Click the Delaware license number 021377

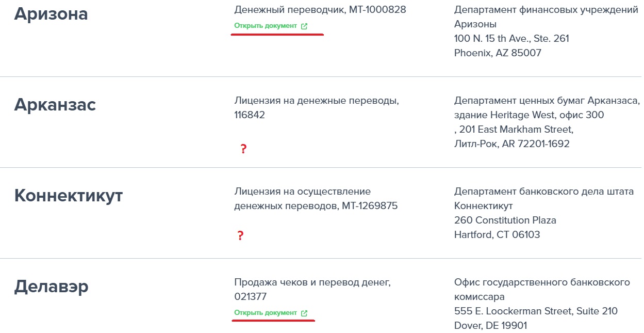click(251, 297)
